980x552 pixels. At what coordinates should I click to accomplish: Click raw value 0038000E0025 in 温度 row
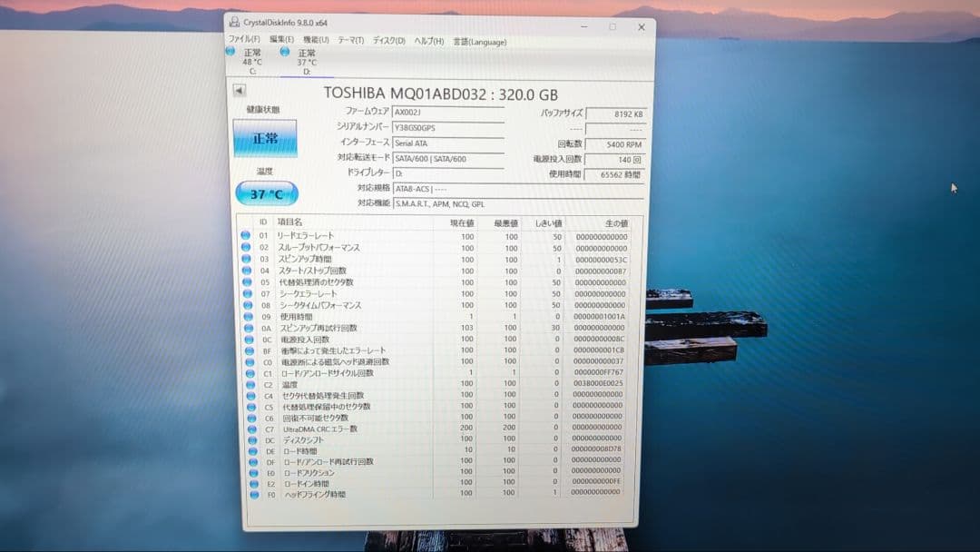(x=597, y=384)
